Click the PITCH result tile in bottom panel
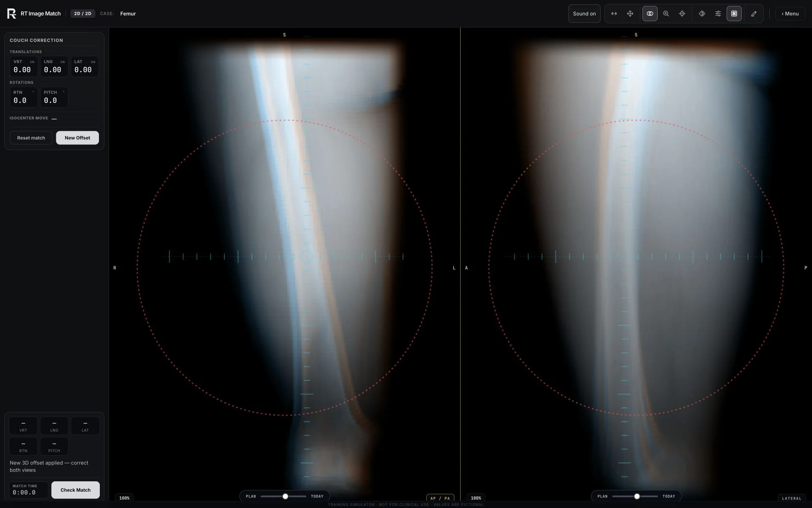The width and height of the screenshot is (812, 508). tap(54, 446)
